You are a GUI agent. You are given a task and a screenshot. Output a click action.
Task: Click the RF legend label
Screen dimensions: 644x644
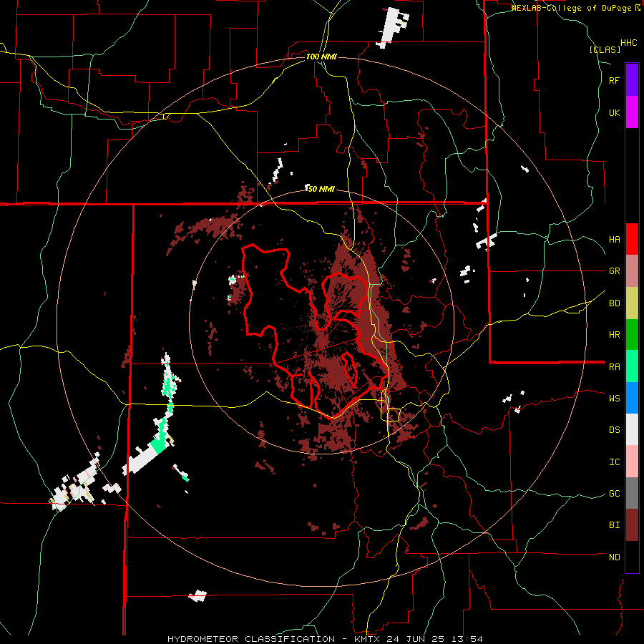click(x=614, y=80)
